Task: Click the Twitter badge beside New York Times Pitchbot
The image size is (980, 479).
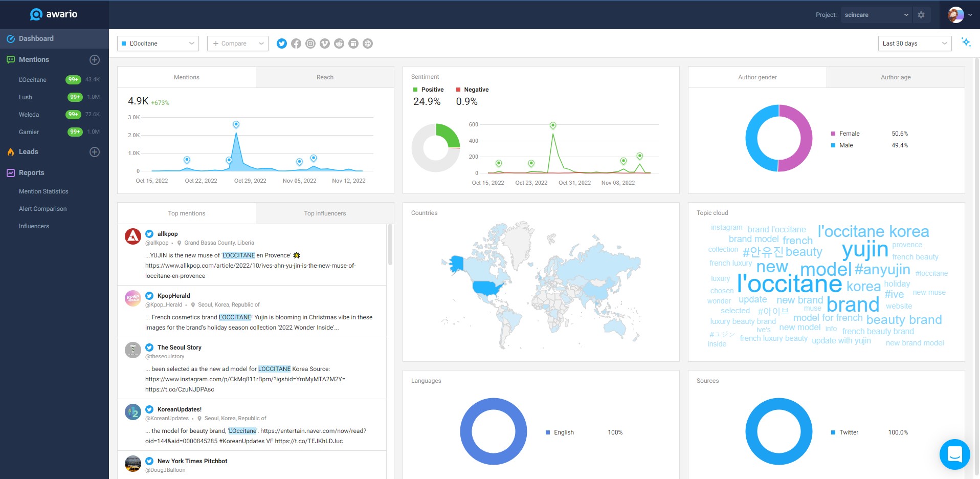Action: [x=149, y=461]
